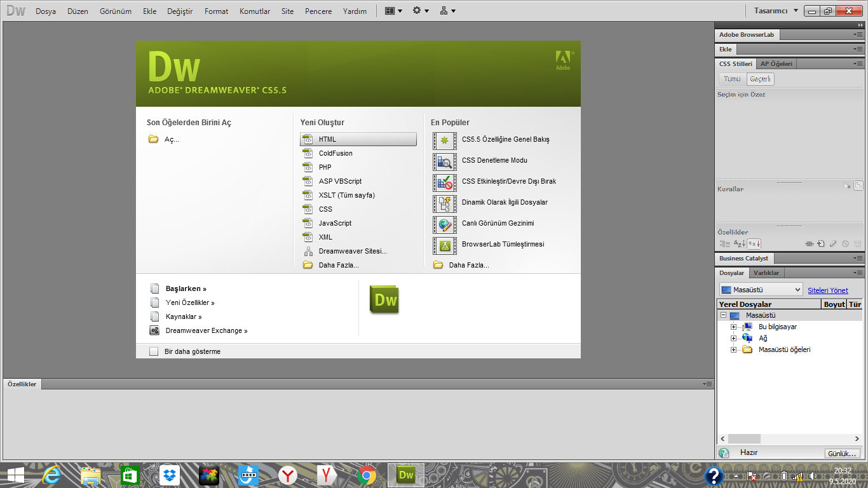The image size is (868, 488).
Task: Click the Dw logo in welcome footer
Action: (384, 300)
